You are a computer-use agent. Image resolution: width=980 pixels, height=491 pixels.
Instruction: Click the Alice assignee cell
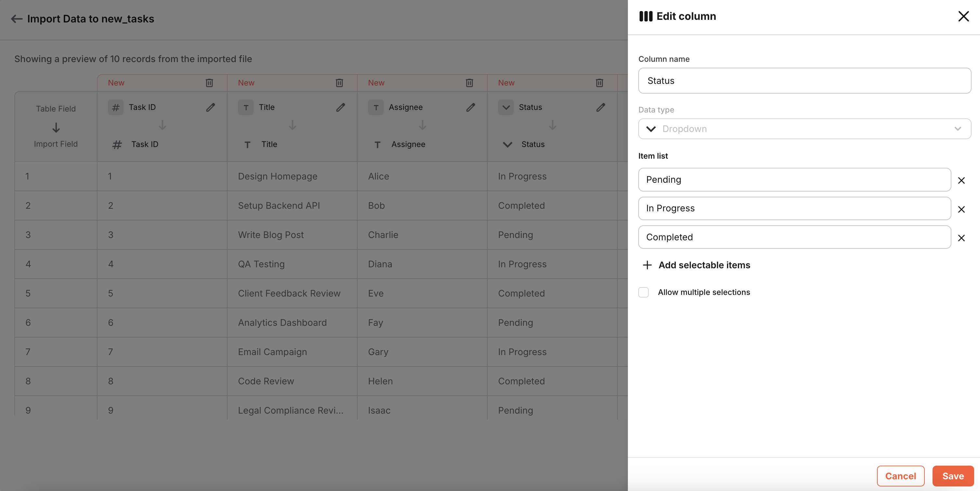tap(422, 176)
